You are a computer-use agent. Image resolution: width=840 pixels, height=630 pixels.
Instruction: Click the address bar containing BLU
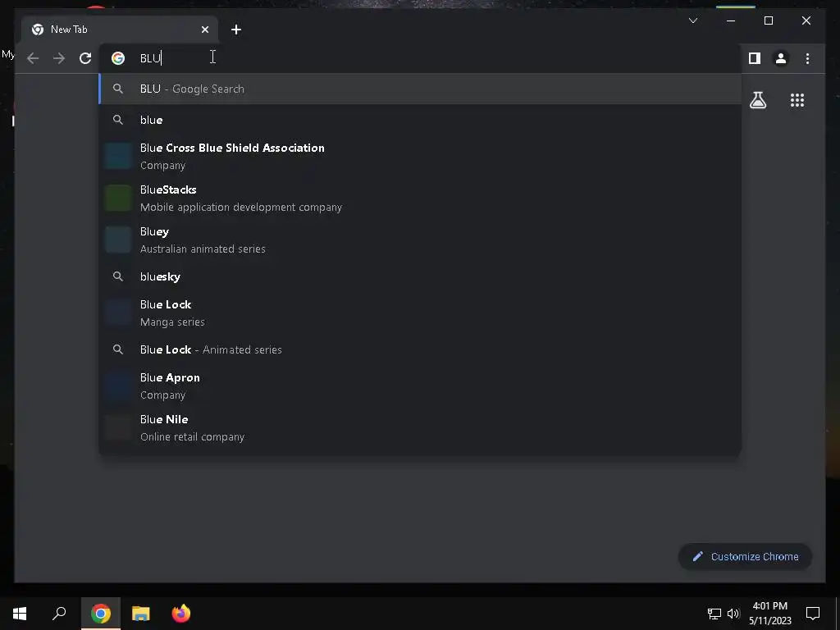tap(421, 58)
